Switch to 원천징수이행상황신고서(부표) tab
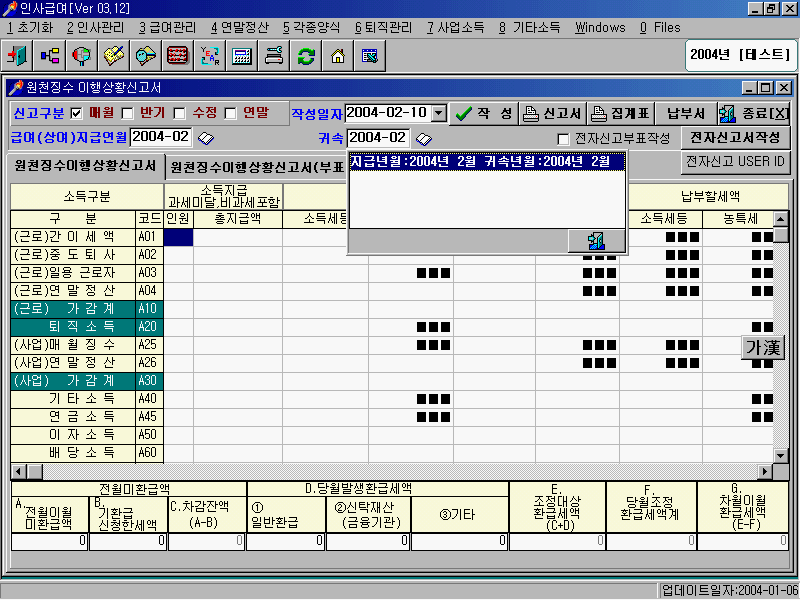The image size is (800, 600). [256, 166]
